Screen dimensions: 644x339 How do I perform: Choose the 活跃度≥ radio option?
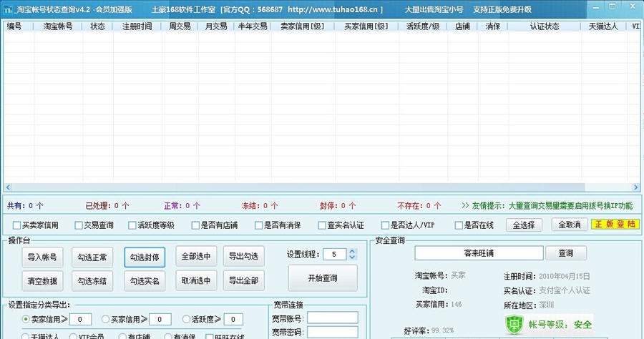click(x=186, y=319)
